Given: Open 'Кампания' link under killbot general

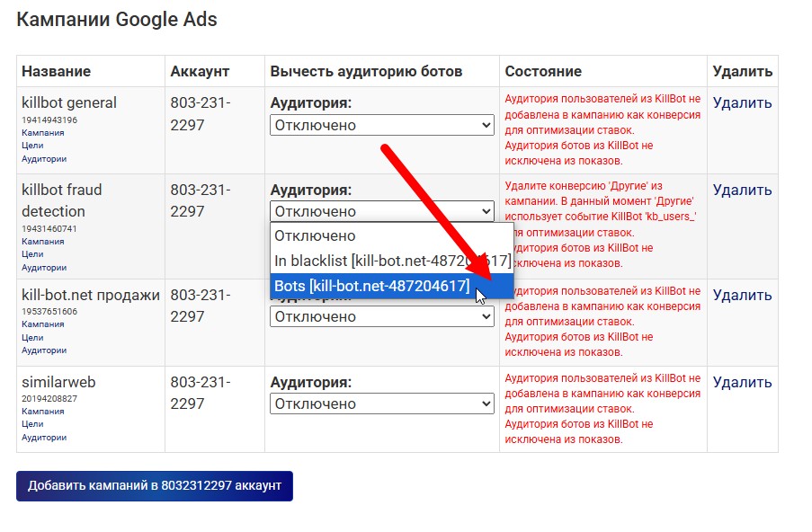Looking at the screenshot, I should [x=43, y=132].
